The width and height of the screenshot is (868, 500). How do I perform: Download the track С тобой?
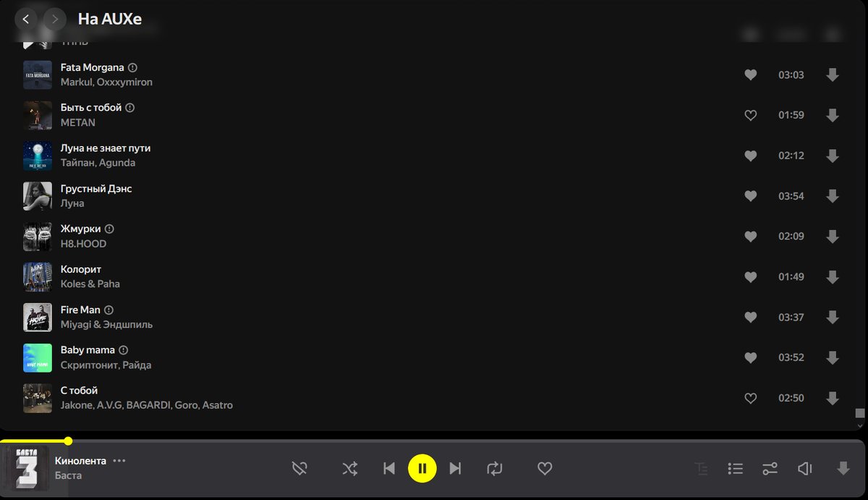pos(833,398)
